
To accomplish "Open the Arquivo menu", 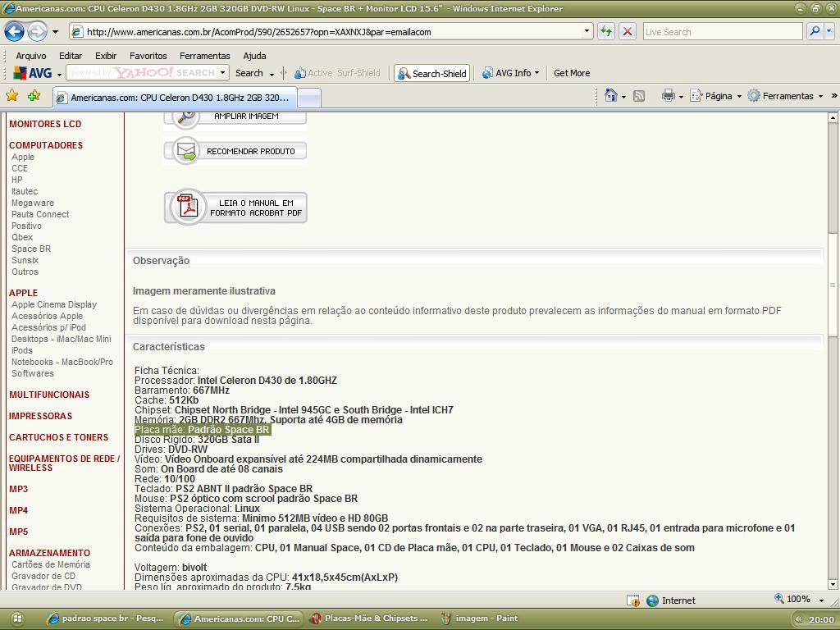I will tap(31, 56).
